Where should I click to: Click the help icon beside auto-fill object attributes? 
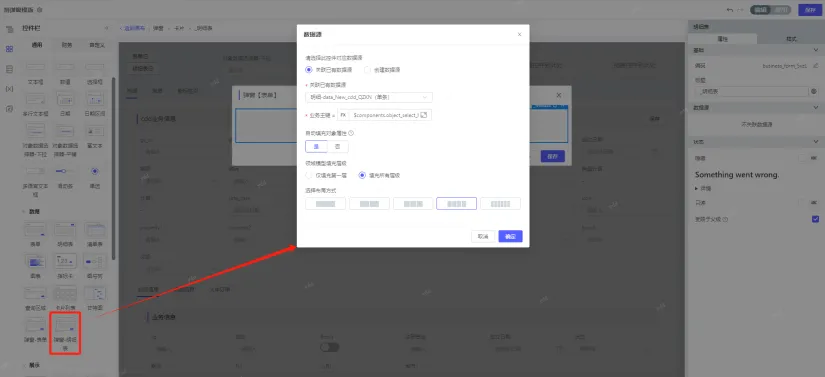pos(351,134)
